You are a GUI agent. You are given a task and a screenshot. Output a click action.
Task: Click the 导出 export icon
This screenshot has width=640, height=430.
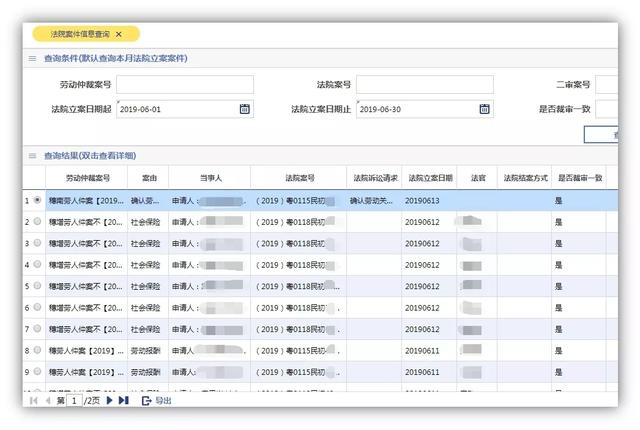pos(146,401)
